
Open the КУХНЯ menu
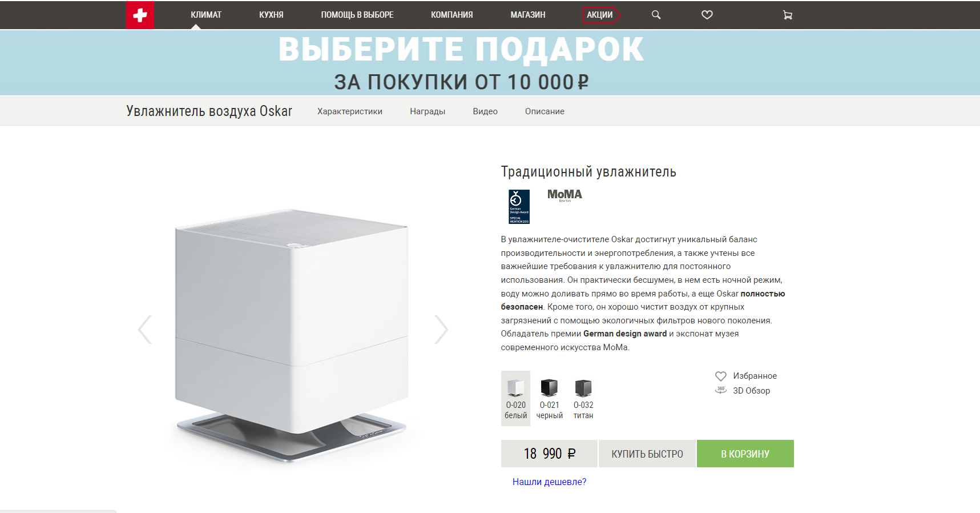pyautogui.click(x=271, y=15)
